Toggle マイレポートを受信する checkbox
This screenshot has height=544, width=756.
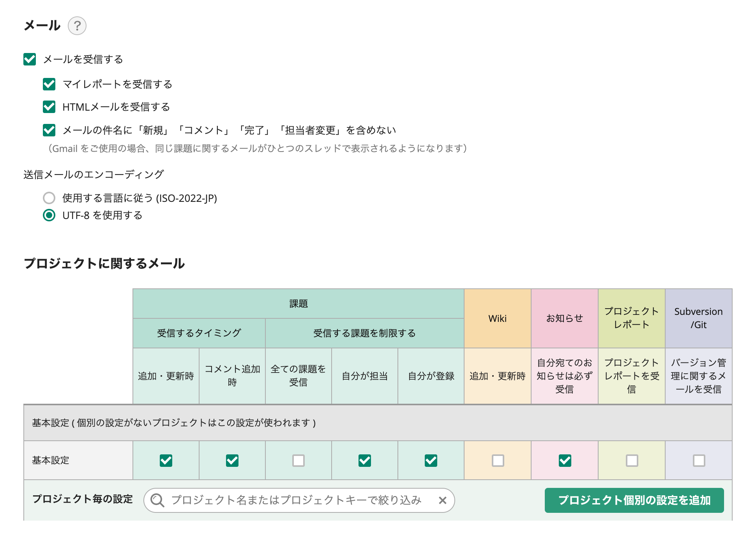[x=49, y=84]
